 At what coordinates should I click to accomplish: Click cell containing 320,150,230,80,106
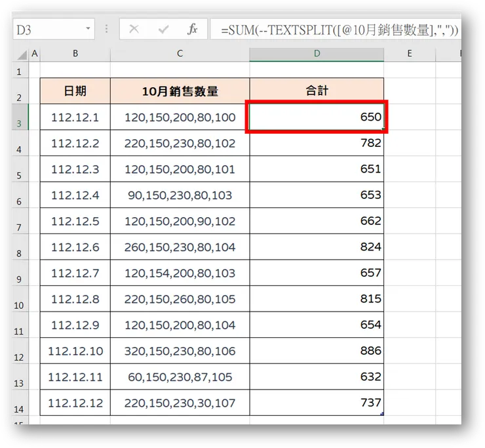click(x=180, y=351)
